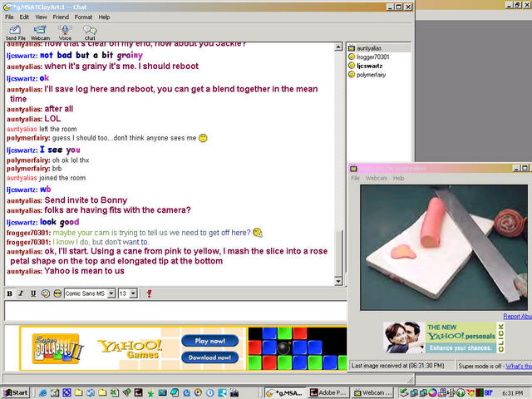The image size is (532, 399).
Task: Click the chat scrollbar up arrow
Action: point(338,47)
